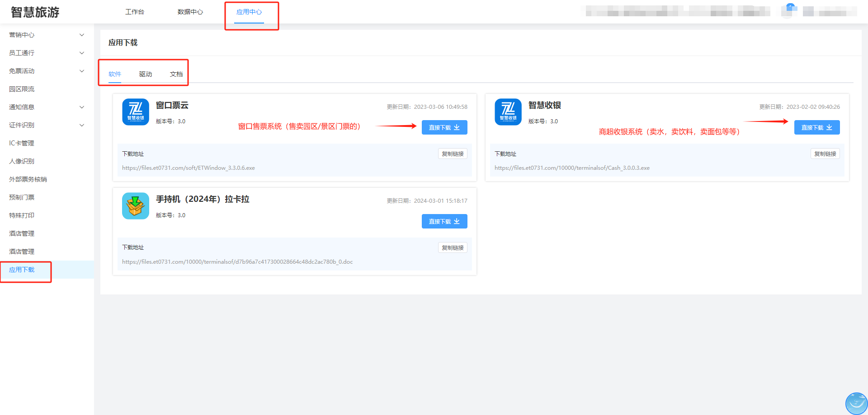Download 窗口票云 with 直接下载 button
This screenshot has width=868, height=415.
(444, 127)
